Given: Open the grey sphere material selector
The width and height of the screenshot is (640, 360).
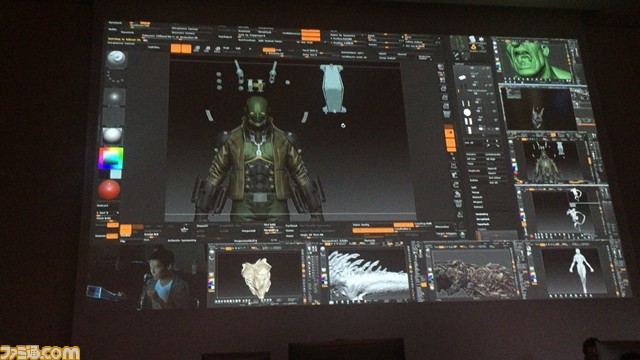Looking at the screenshot, I should [x=112, y=136].
